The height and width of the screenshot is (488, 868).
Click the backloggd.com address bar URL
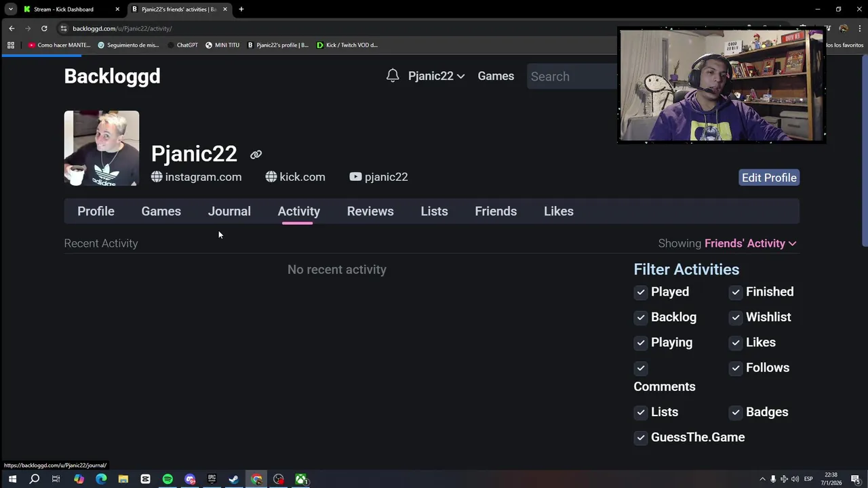pos(122,28)
